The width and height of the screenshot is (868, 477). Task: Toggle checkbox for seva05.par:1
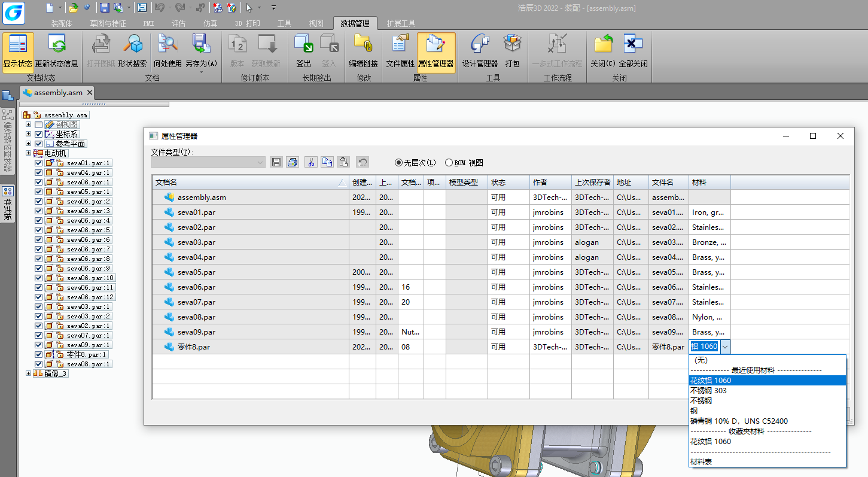click(x=39, y=192)
